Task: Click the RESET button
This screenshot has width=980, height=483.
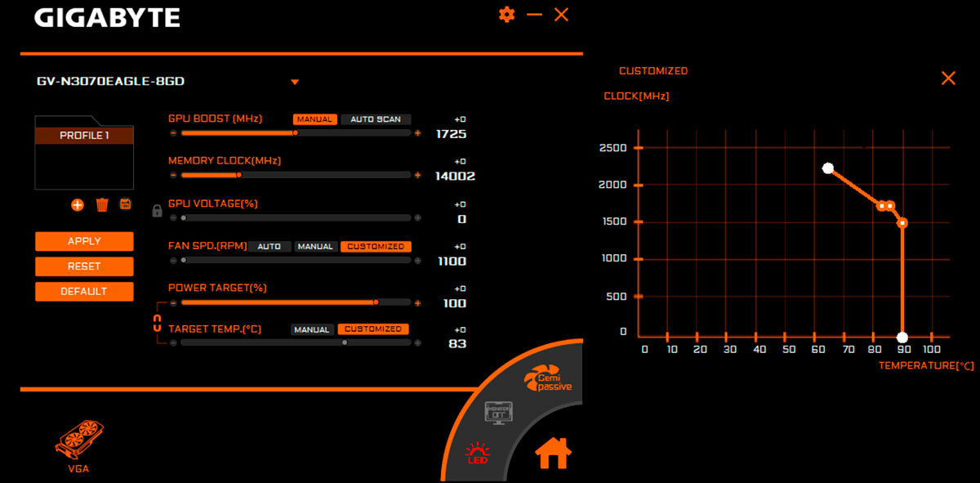Action: point(84,266)
